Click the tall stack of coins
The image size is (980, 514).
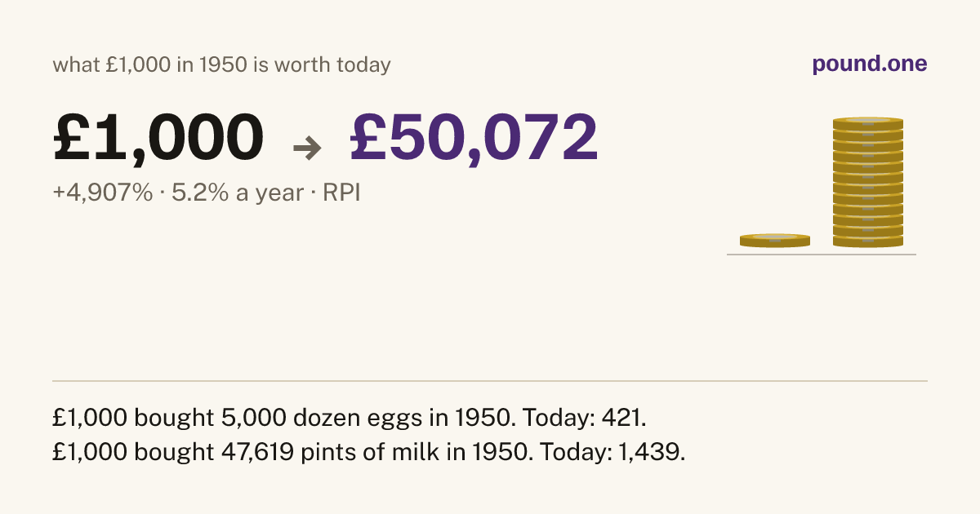[868, 182]
